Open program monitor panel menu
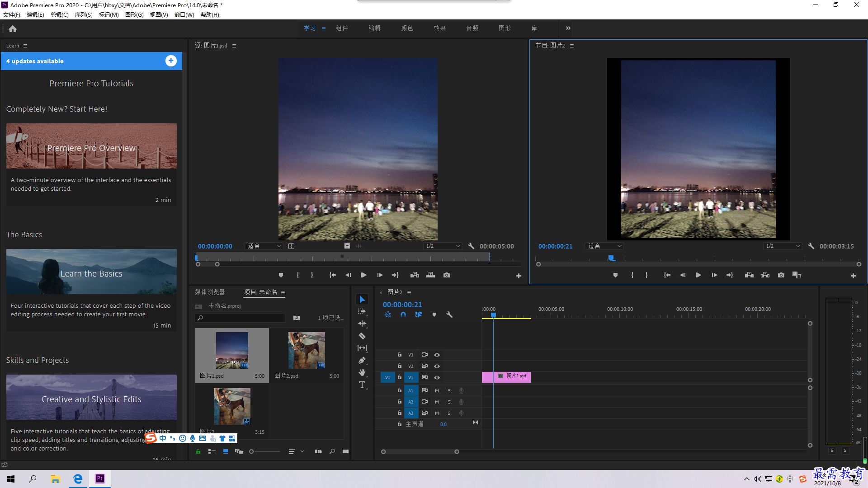This screenshot has height=488, width=868. click(572, 46)
